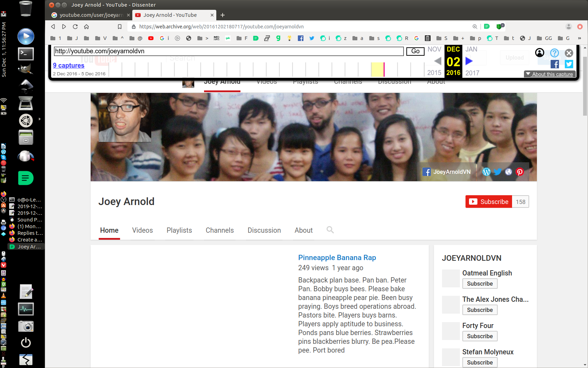The width and height of the screenshot is (588, 368).
Task: Share capture on Twitter icon
Action: coord(569,64)
